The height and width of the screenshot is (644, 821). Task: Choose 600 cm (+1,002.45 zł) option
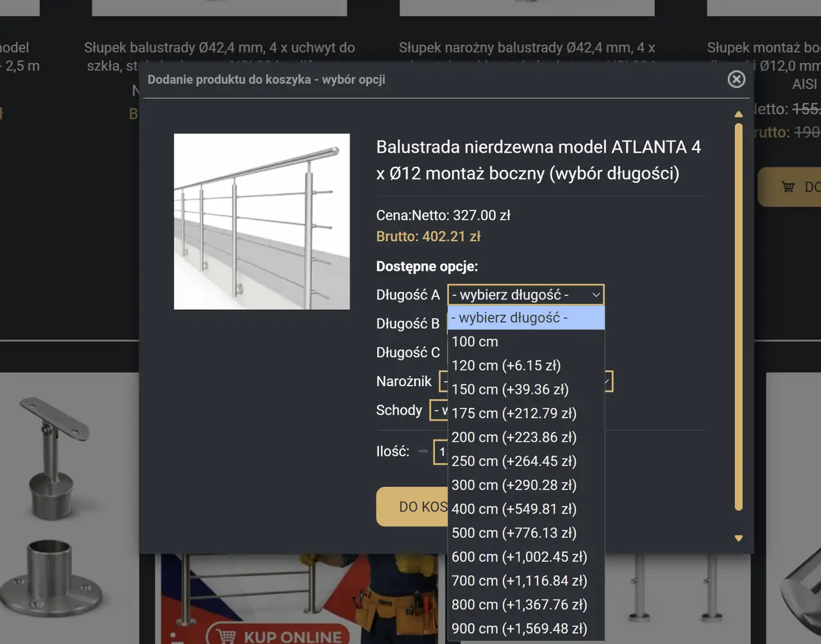(526, 557)
